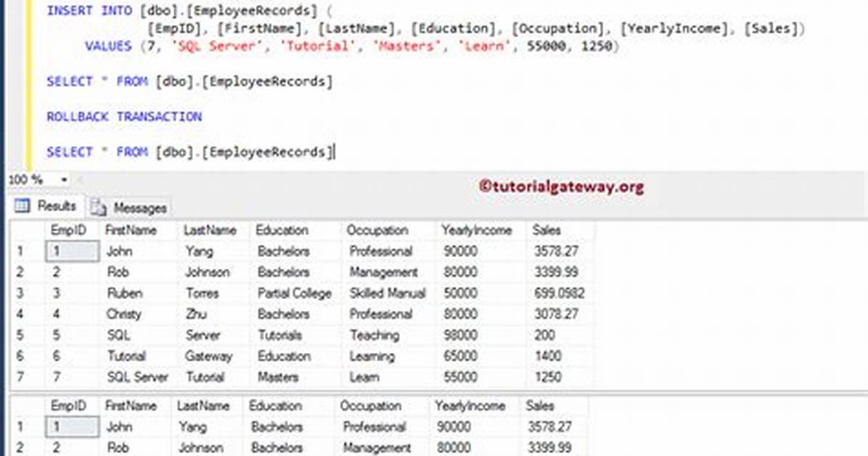Click the INSERT INTO keyword in editor
The height and width of the screenshot is (456, 868).
pos(89,10)
